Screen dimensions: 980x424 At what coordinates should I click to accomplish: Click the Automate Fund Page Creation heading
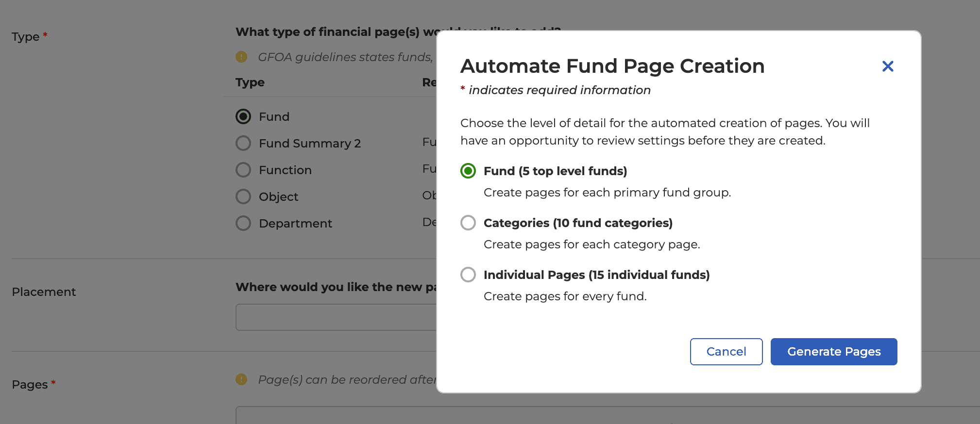(612, 66)
